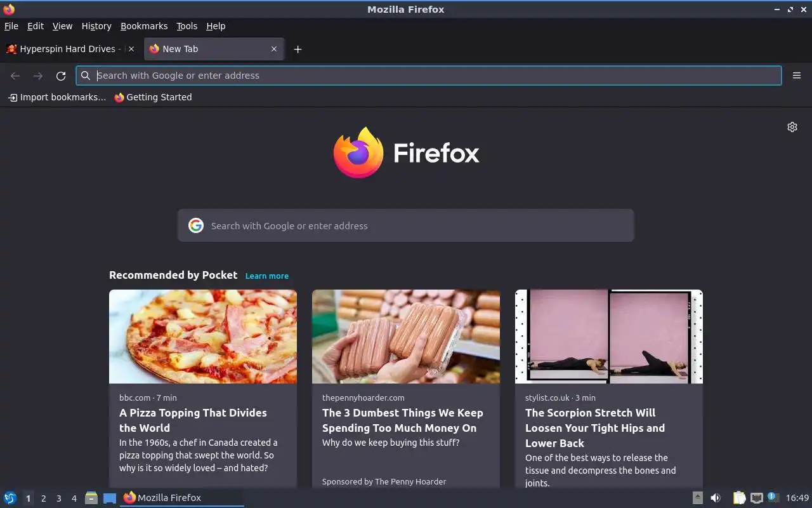Open 'A Pizza Topping That Divides the World'

[193, 420]
